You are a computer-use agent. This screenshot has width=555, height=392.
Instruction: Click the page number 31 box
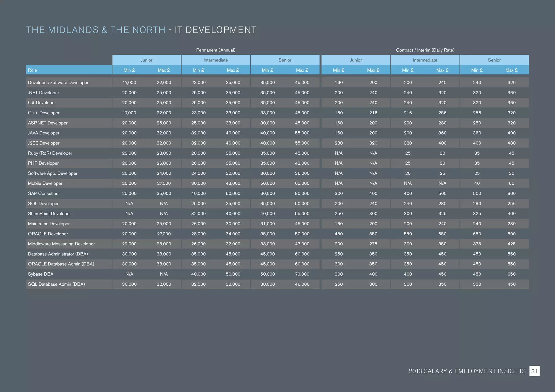click(x=534, y=371)
